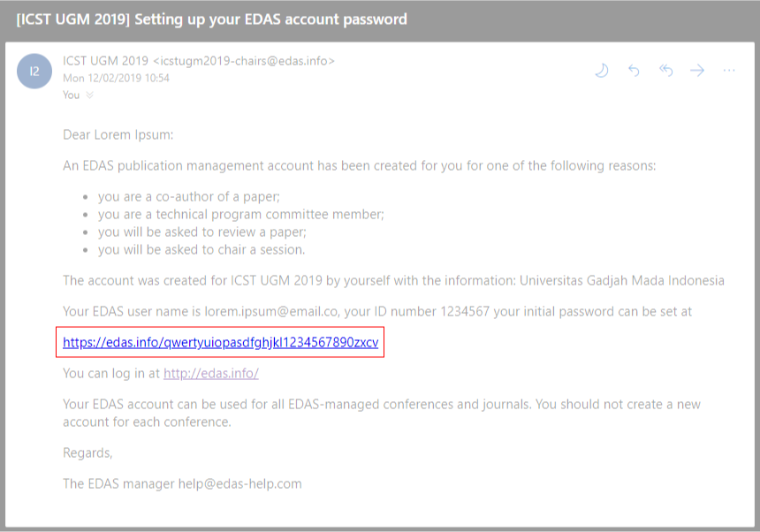Click the reply all icon
Viewport: 760px width, 532px height.
click(x=666, y=71)
